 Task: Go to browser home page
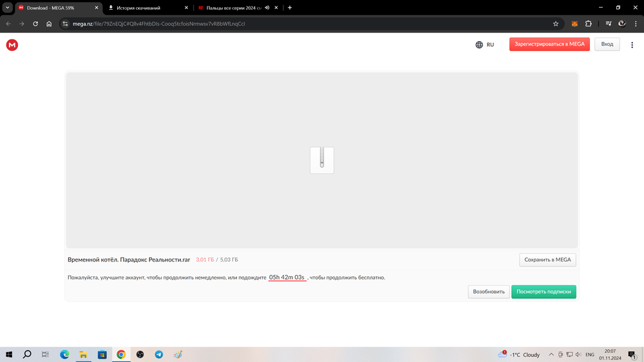pyautogui.click(x=49, y=24)
